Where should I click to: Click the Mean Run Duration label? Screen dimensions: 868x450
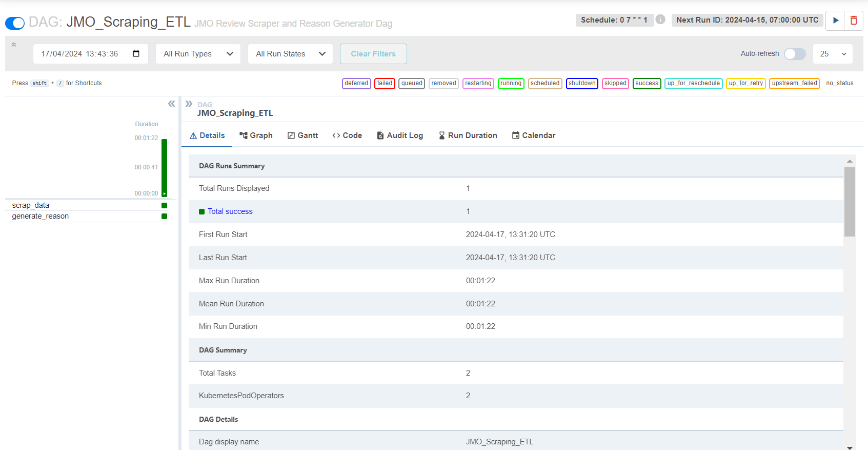pos(231,304)
